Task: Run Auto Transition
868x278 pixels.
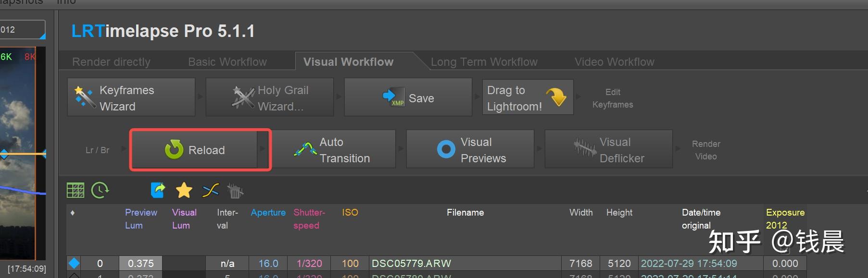Action: 334,150
